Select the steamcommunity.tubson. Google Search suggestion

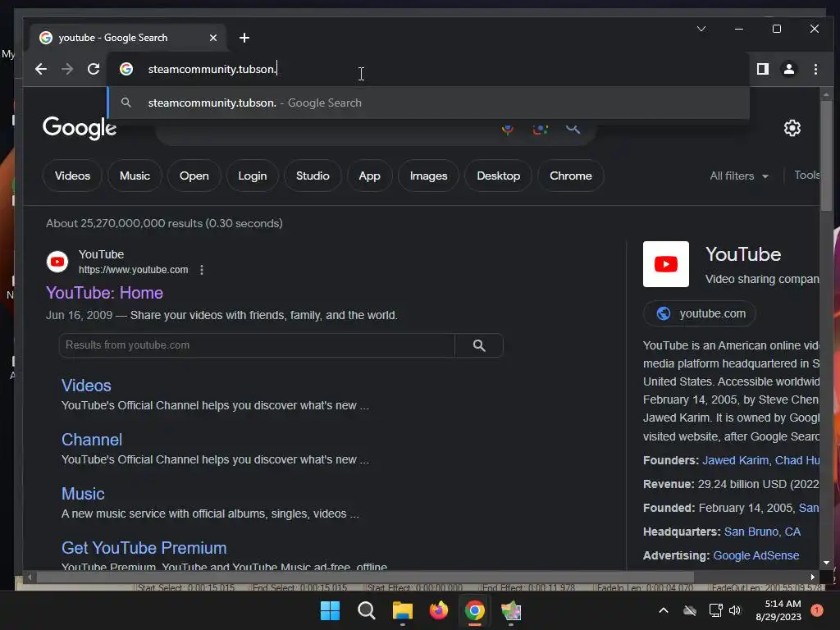pyautogui.click(x=428, y=103)
